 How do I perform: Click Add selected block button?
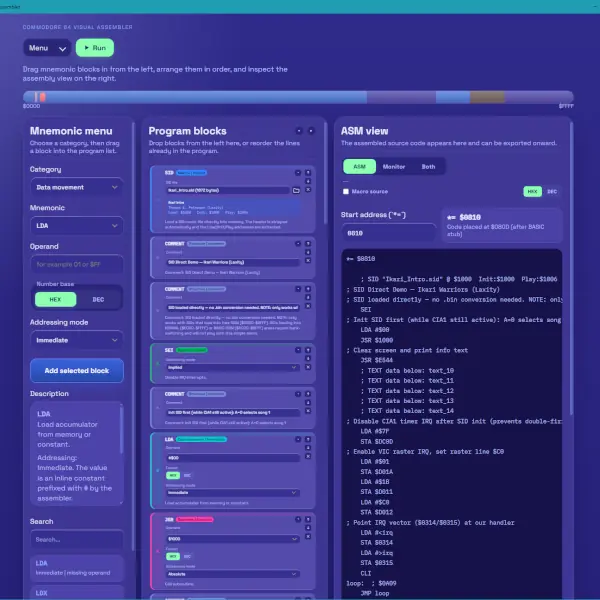coord(76,371)
